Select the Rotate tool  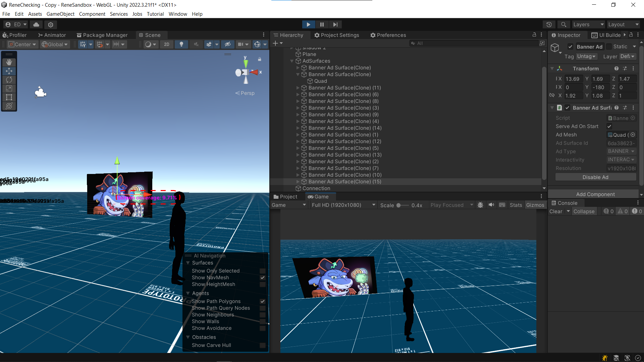(9, 80)
